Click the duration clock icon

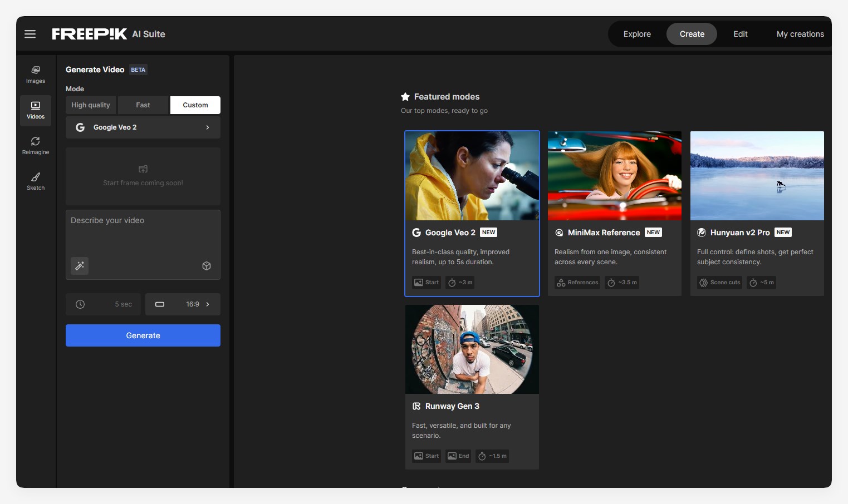click(x=80, y=304)
